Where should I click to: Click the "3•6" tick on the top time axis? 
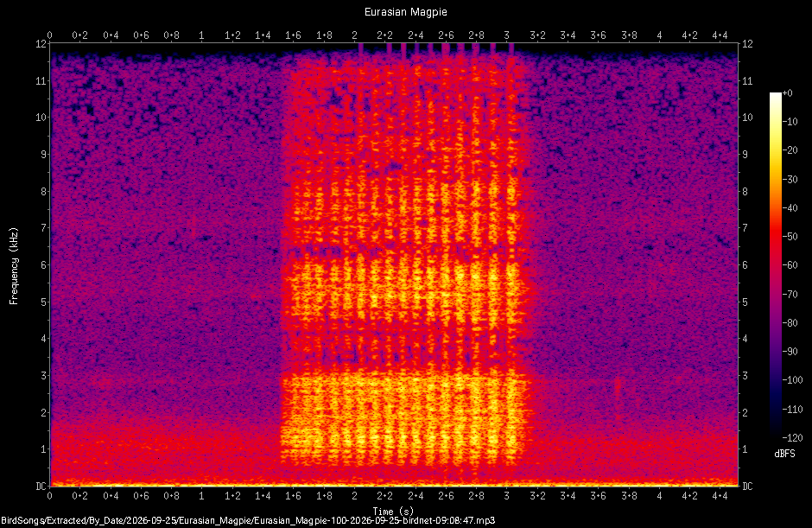598,35
